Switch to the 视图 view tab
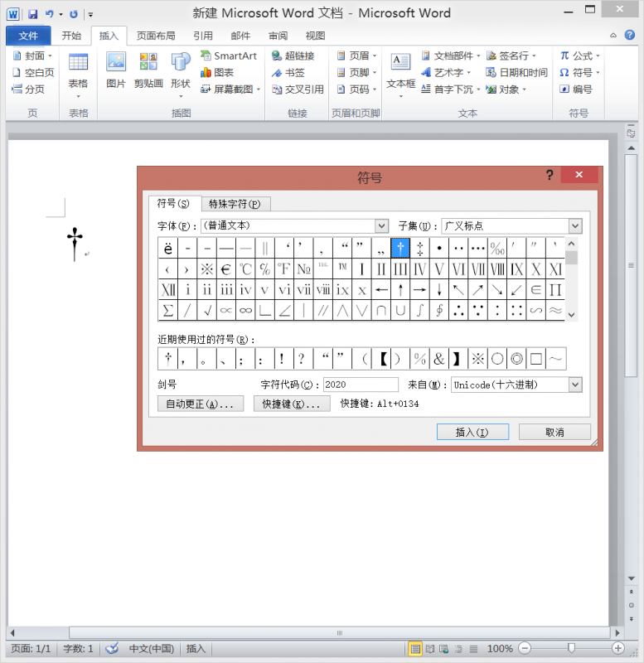The height and width of the screenshot is (663, 644). 316,36
